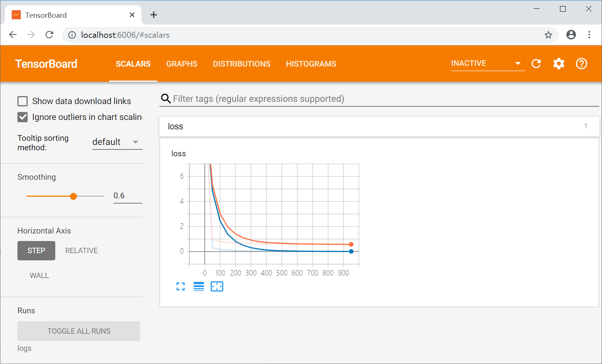The height and width of the screenshot is (364, 602).
Task: Click the smoothing slider handle
Action: point(73,196)
